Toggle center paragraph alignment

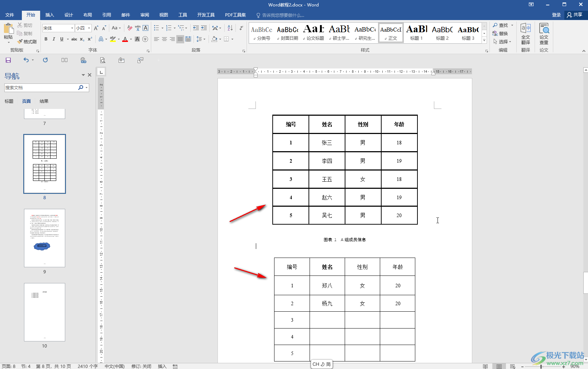[164, 39]
